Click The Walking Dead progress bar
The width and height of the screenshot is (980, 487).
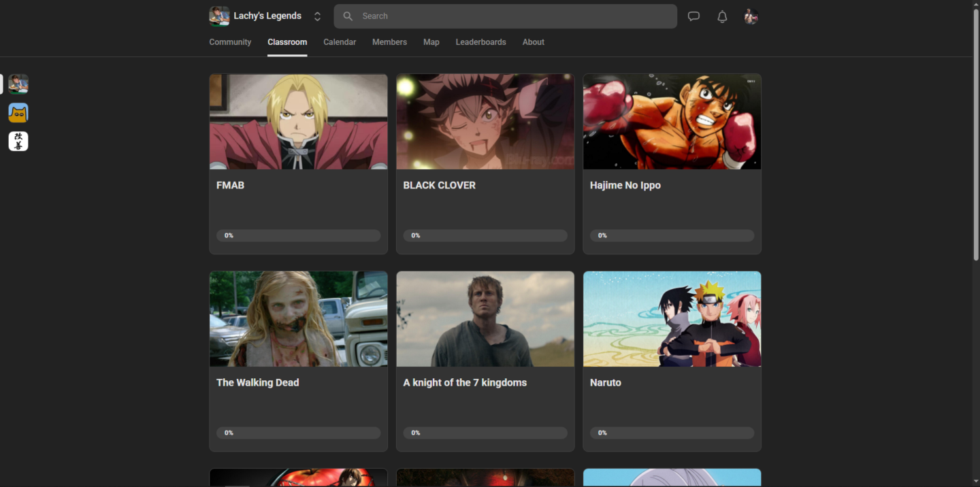pos(298,433)
